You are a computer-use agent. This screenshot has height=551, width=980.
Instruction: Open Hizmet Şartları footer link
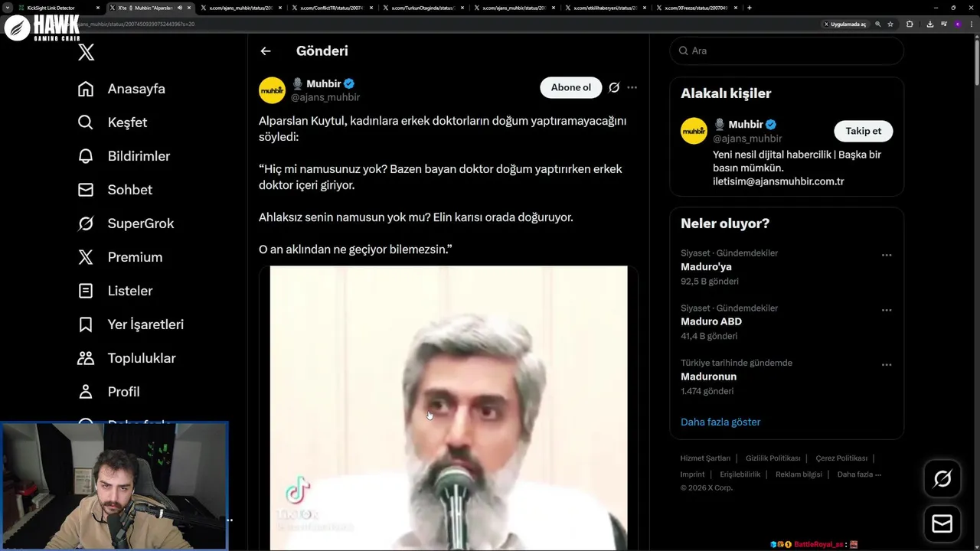click(x=705, y=458)
